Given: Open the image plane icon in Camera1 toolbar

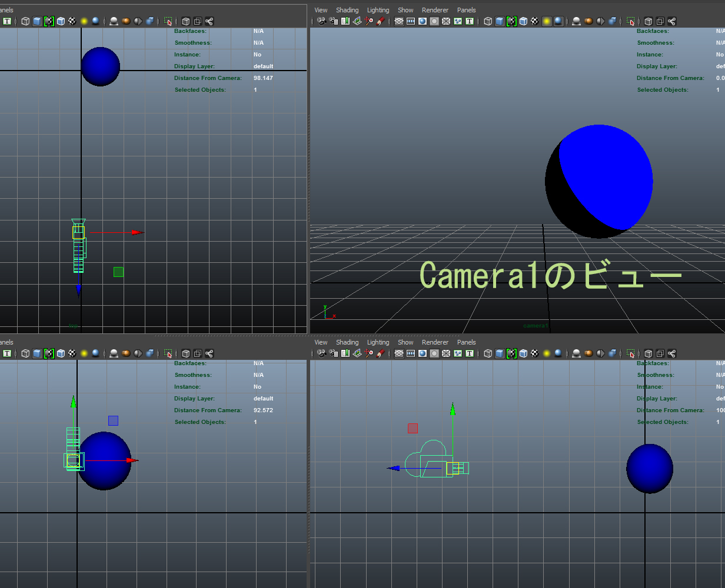Looking at the screenshot, I should (357, 21).
